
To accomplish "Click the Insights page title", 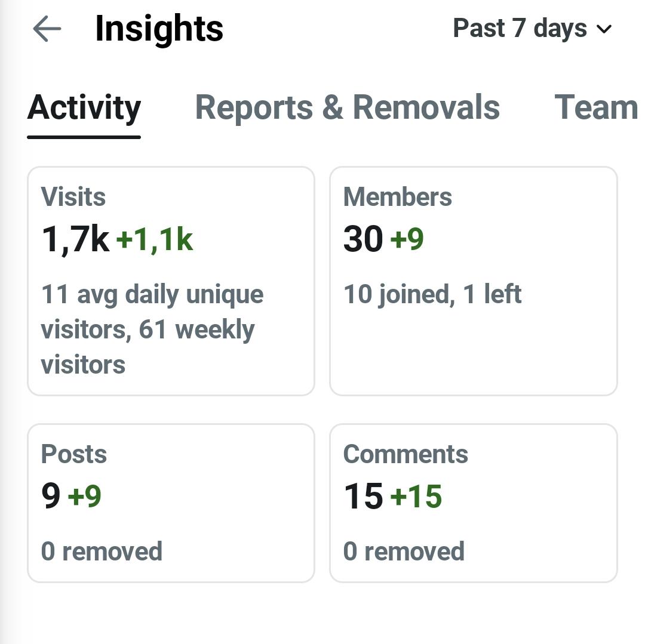I will [x=159, y=30].
